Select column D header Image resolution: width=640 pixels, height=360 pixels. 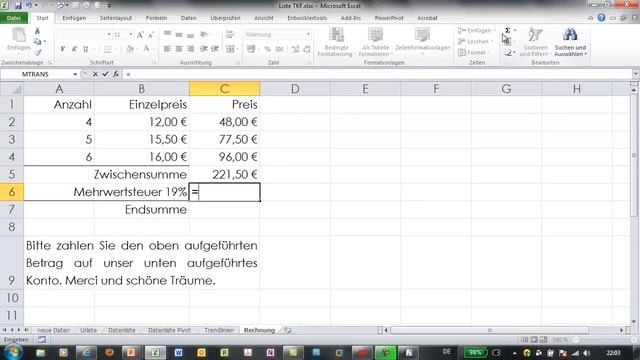pos(295,89)
